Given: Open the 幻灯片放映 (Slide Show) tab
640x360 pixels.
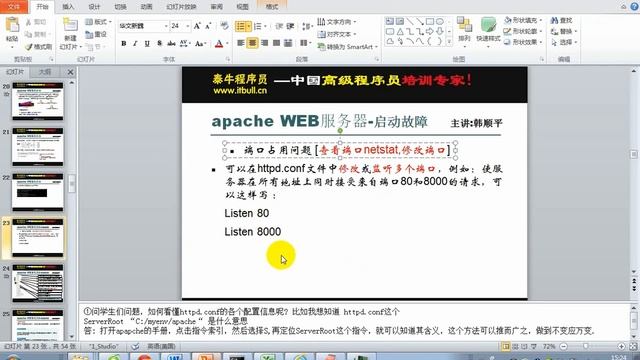Looking at the screenshot, I should pyautogui.click(x=181, y=7).
